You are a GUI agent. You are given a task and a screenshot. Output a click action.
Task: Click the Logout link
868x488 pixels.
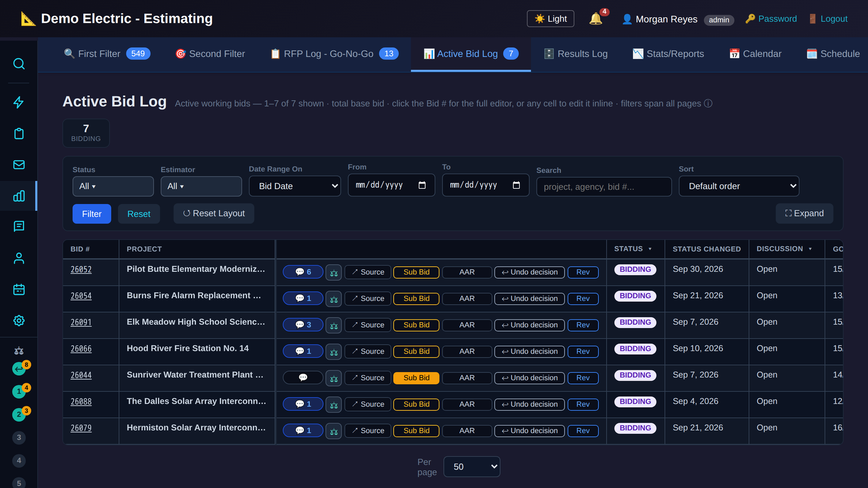click(x=828, y=19)
